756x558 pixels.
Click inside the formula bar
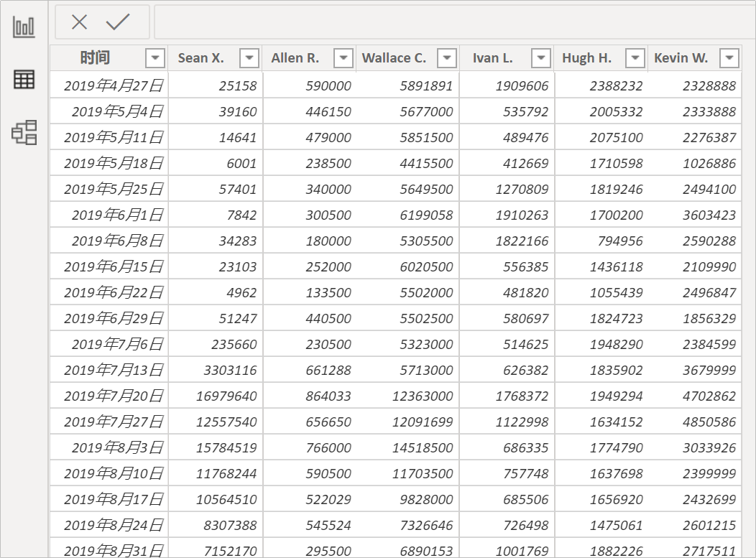coord(453,22)
